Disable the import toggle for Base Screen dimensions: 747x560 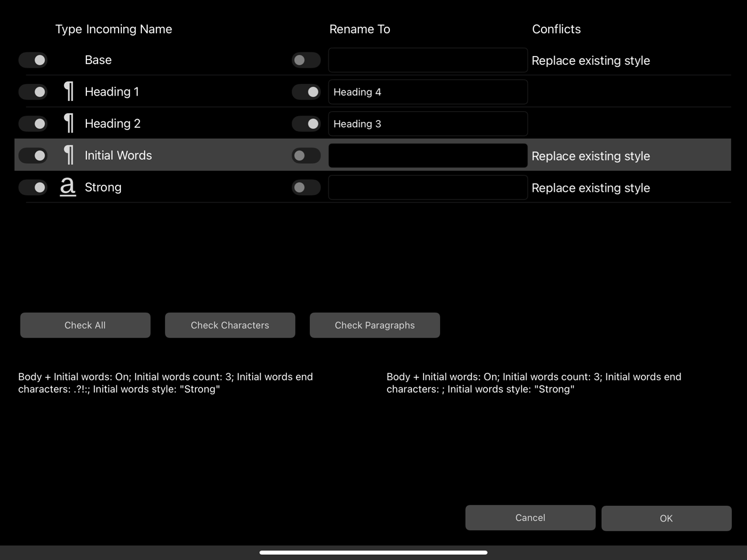pos(33,60)
